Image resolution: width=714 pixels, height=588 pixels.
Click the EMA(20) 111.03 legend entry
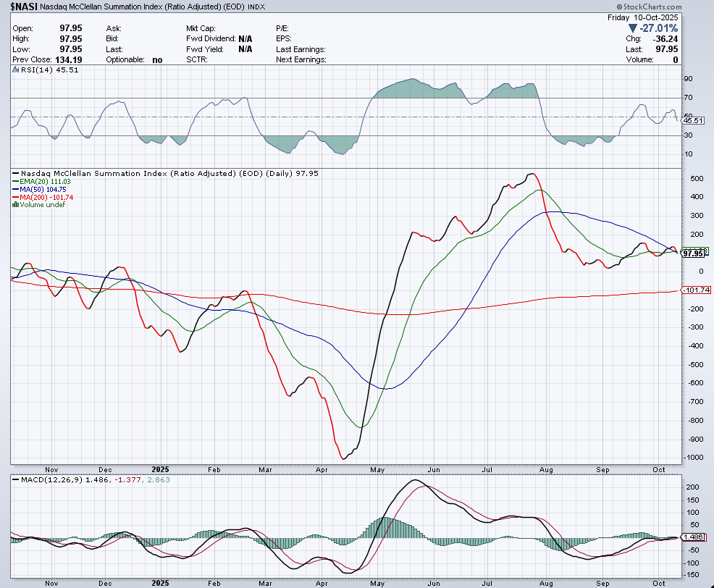[45, 181]
